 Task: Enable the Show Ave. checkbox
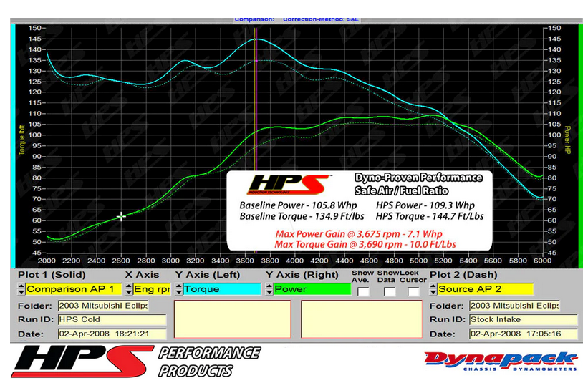364,291
